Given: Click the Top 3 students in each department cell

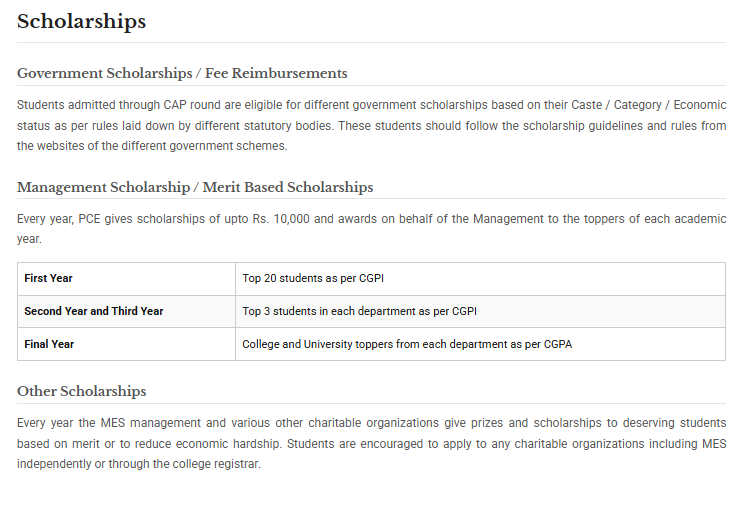Looking at the screenshot, I should pyautogui.click(x=480, y=311).
